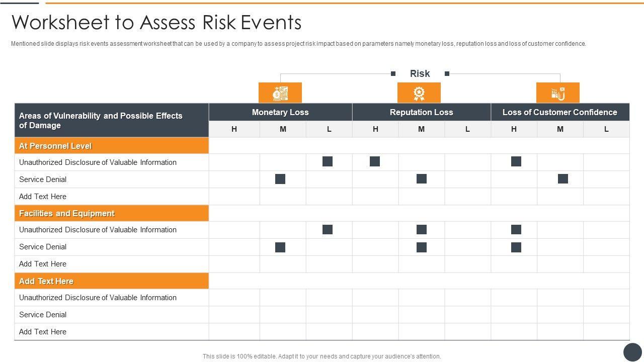The width and height of the screenshot is (644, 362).
Task: Select Reputation Loss high marker for Personnel Unauthorized Disclosure
Action: [x=375, y=161]
